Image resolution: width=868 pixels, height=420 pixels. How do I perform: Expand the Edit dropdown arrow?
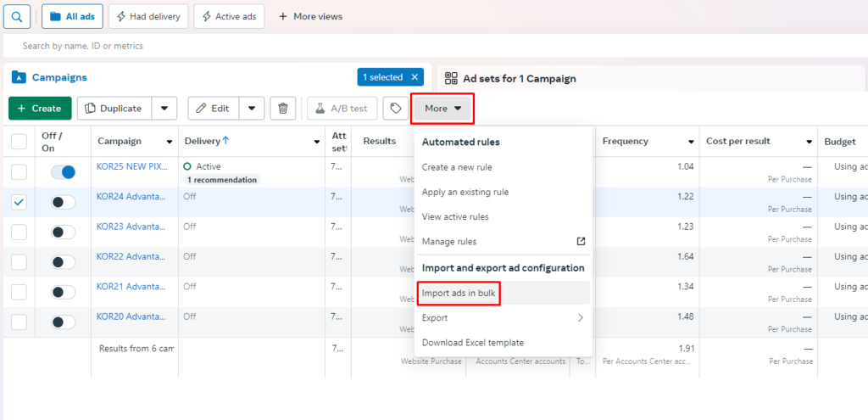click(x=252, y=109)
